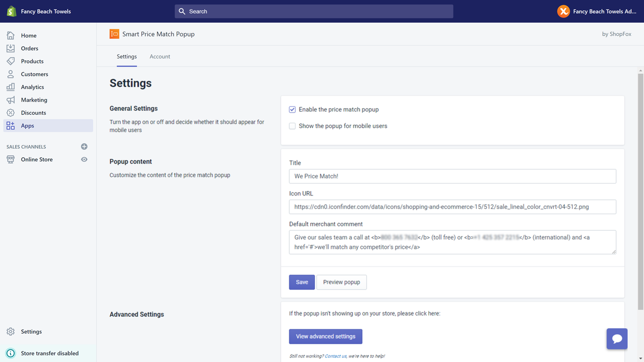This screenshot has height=362, width=644.
Task: View the Analytics dashboard
Action: (x=33, y=86)
